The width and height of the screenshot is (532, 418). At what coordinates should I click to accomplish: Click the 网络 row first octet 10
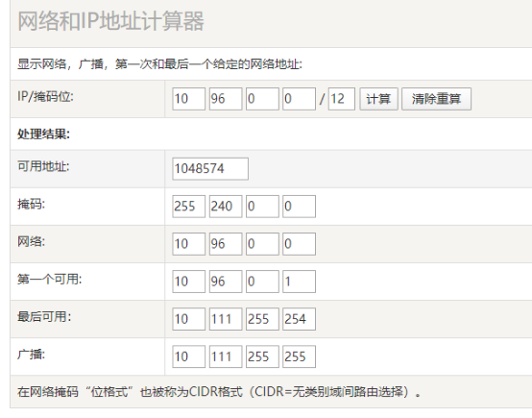[188, 244]
